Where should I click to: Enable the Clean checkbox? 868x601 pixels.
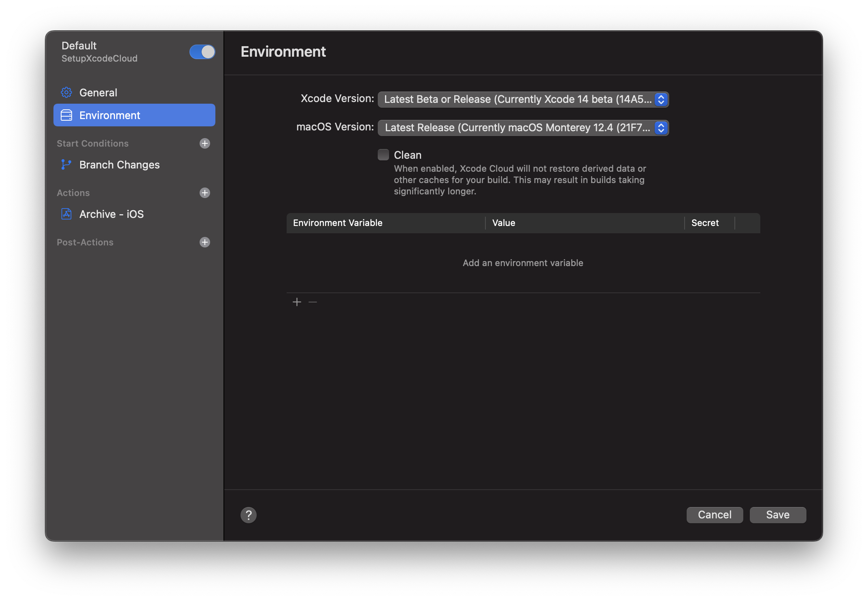click(x=383, y=155)
